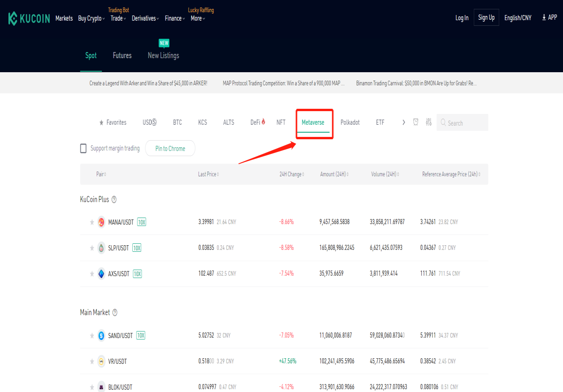563x392 pixels.
Task: Sort table by 24H Change
Action: click(292, 174)
